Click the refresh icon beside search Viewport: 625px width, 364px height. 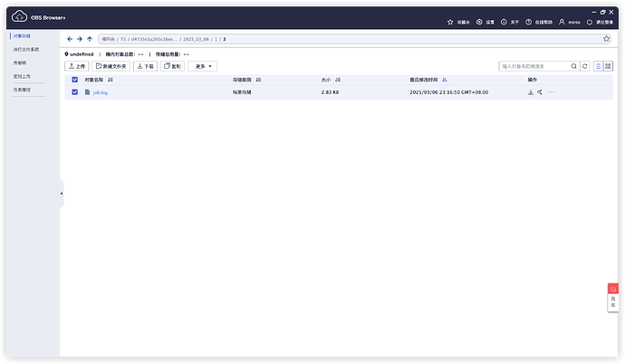coord(585,66)
